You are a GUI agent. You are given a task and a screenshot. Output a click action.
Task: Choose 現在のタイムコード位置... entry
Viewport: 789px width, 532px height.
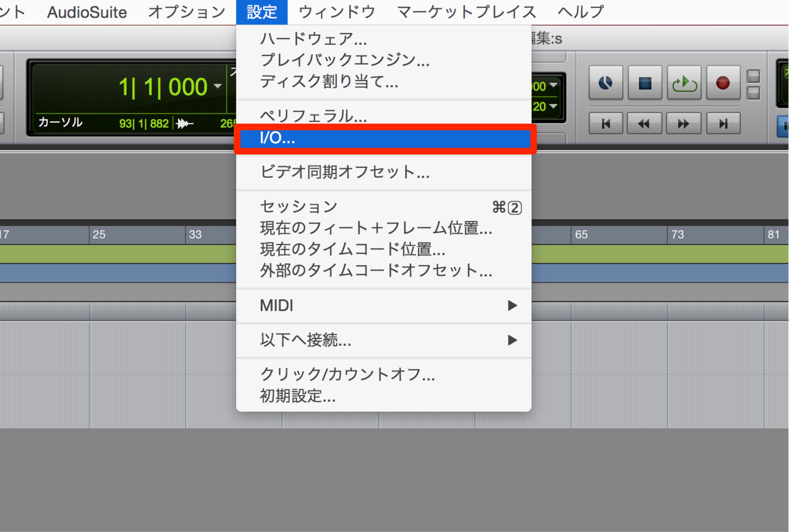click(x=384, y=249)
